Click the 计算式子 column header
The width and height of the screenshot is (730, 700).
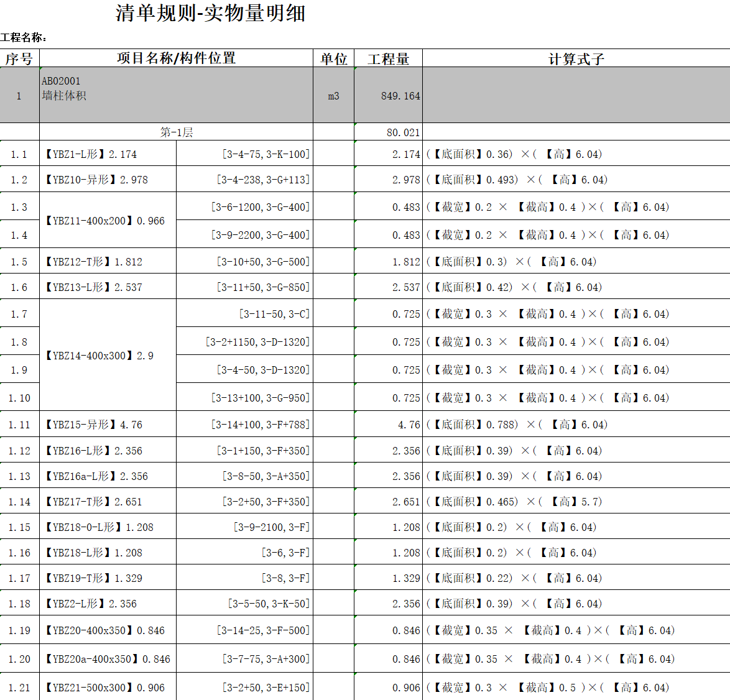tap(576, 59)
